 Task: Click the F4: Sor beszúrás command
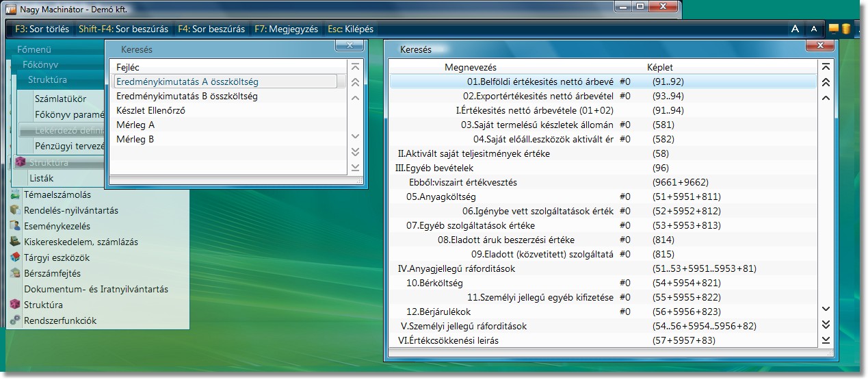coord(211,29)
